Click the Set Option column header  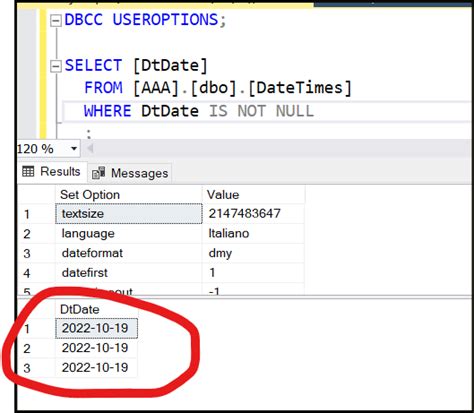pyautogui.click(x=129, y=195)
